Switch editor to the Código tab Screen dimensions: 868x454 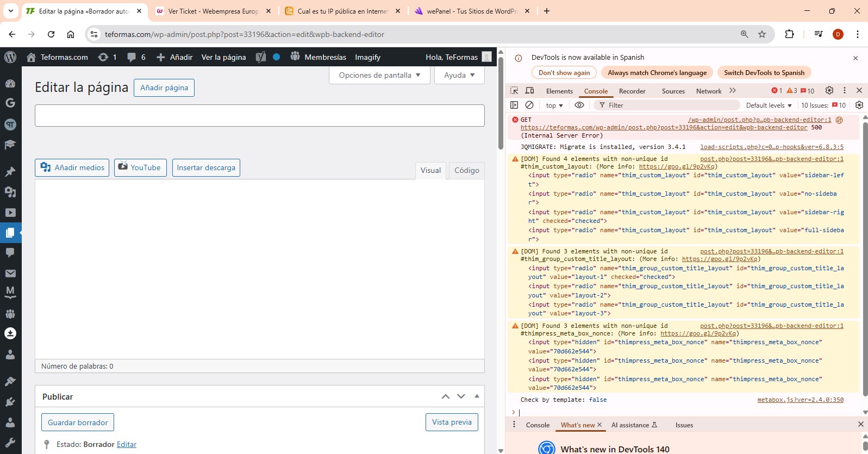tap(466, 170)
